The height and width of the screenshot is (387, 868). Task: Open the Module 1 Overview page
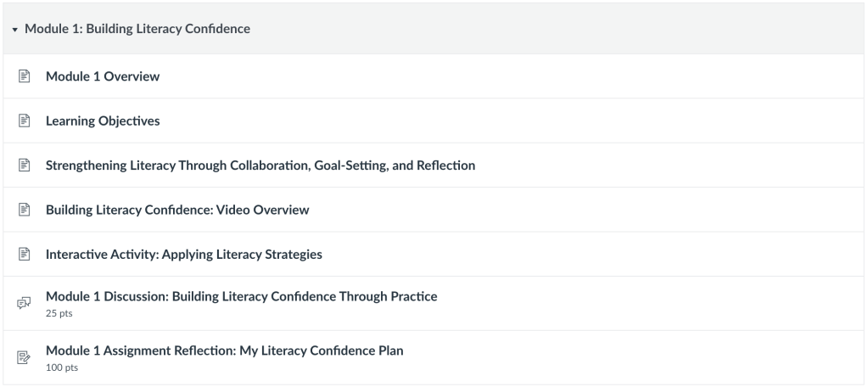pos(103,76)
